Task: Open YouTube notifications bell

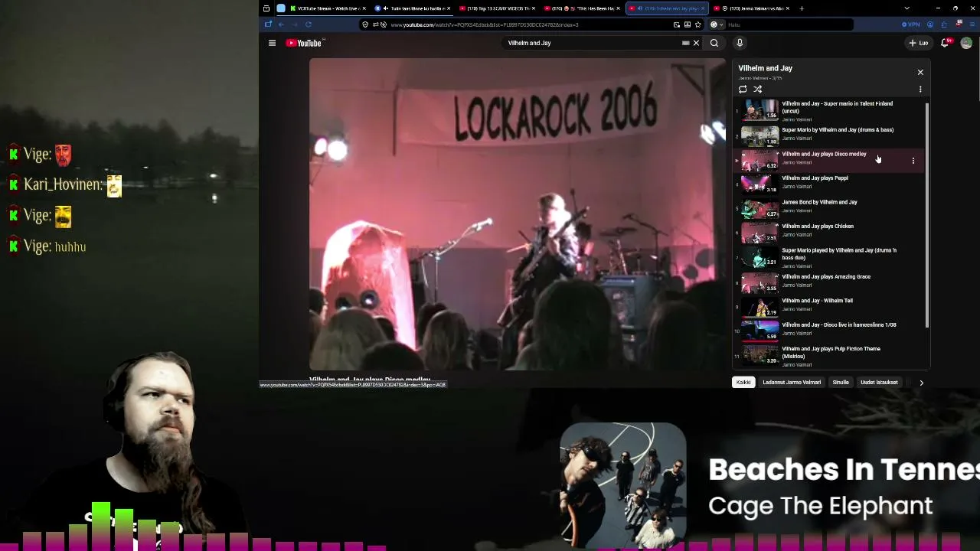Action: [945, 43]
